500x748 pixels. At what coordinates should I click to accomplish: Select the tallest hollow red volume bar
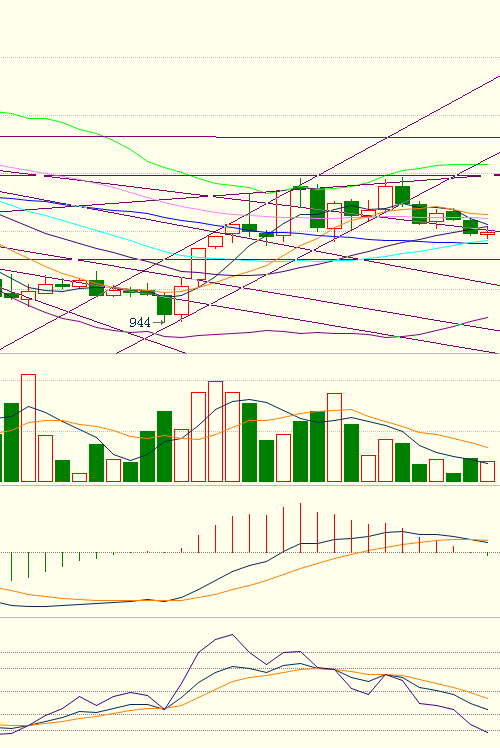28,428
